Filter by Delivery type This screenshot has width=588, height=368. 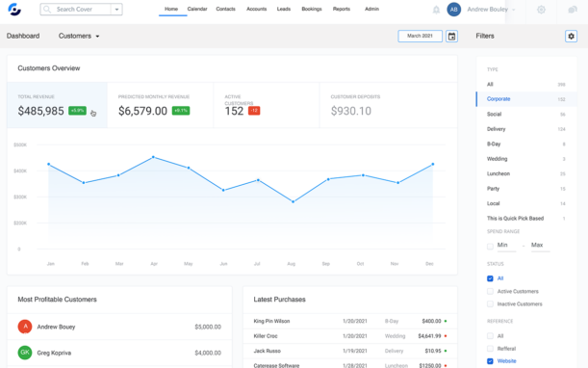(x=525, y=129)
